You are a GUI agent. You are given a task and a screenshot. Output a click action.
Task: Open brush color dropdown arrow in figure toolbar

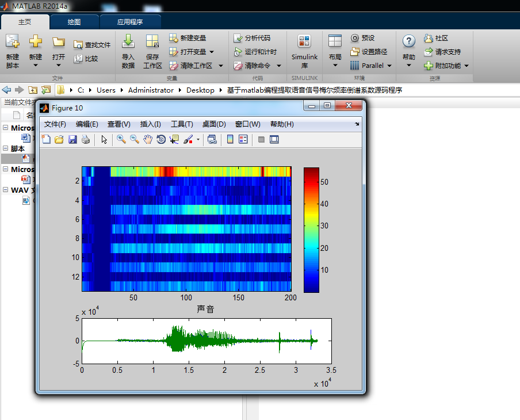click(198, 139)
